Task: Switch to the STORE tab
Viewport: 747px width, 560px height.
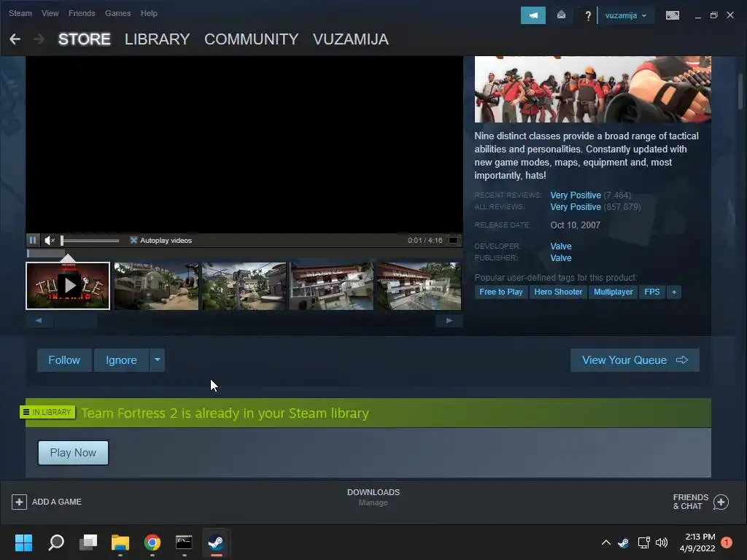Action: pos(85,39)
